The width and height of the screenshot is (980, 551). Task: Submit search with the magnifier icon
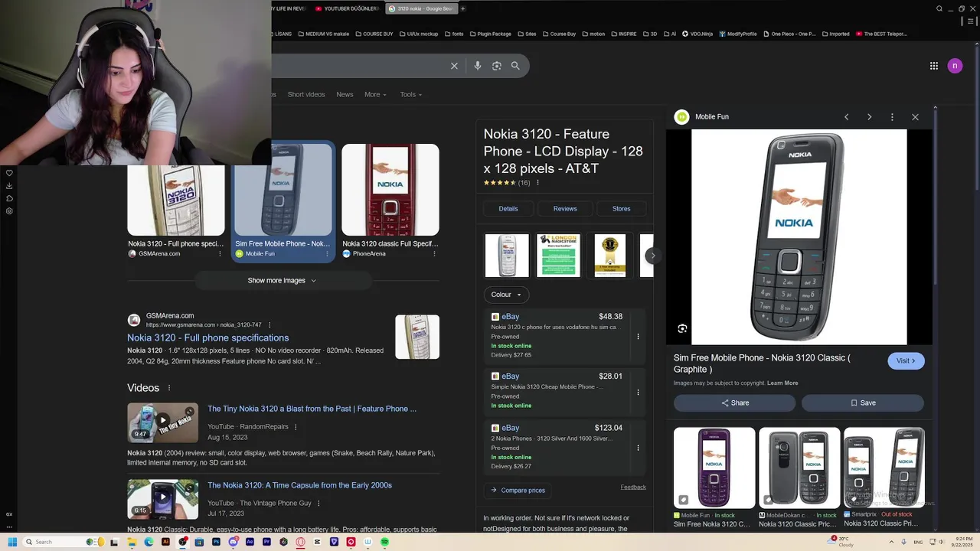pyautogui.click(x=515, y=66)
